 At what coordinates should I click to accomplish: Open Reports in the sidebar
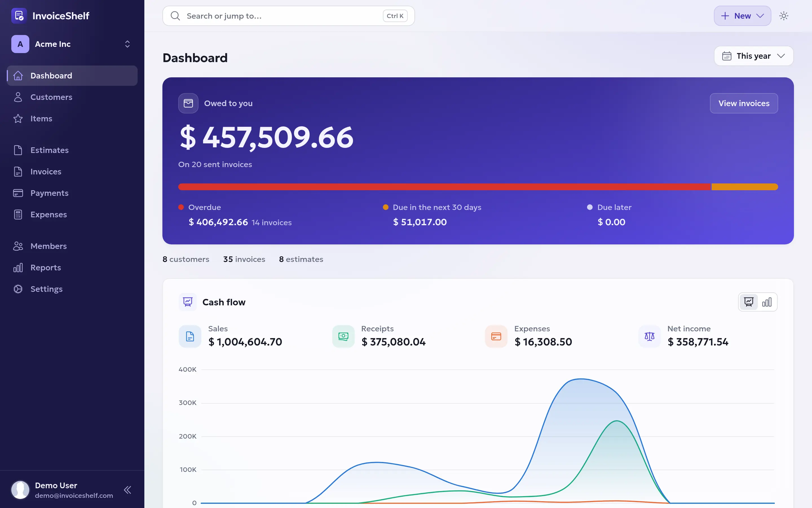point(72,268)
